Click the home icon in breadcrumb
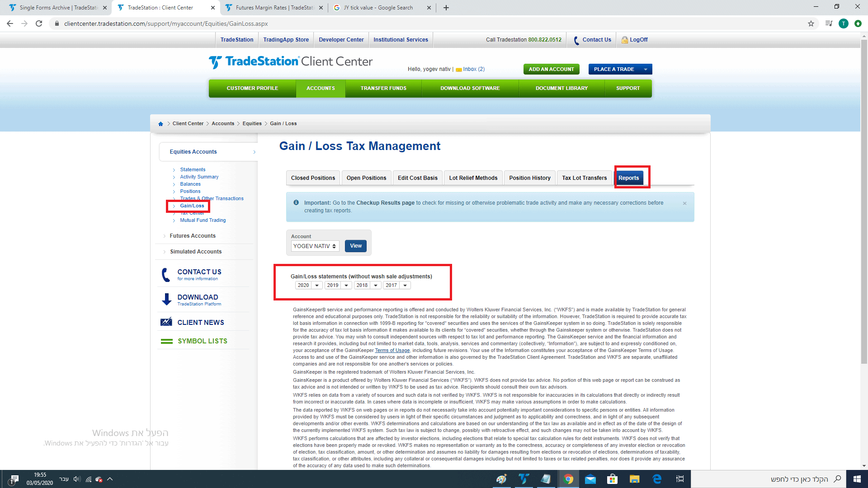This screenshot has height=488, width=868. (160, 124)
